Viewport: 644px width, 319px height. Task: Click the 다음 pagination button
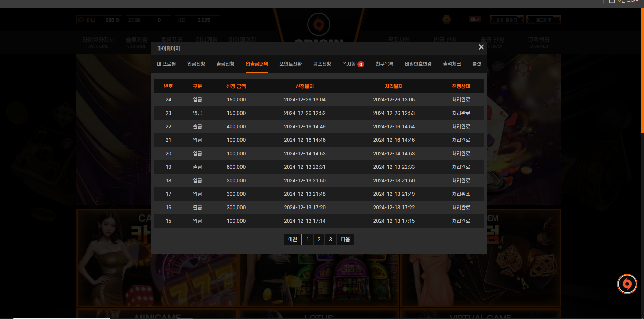pyautogui.click(x=345, y=239)
